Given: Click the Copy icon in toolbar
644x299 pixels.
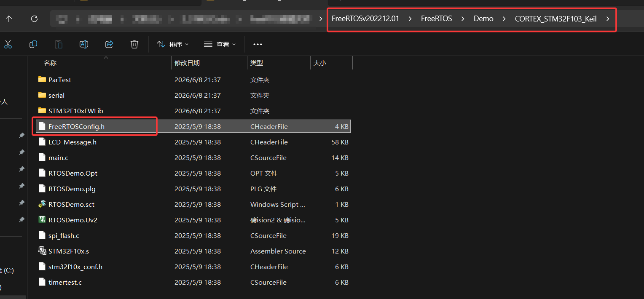Looking at the screenshot, I should click(33, 44).
